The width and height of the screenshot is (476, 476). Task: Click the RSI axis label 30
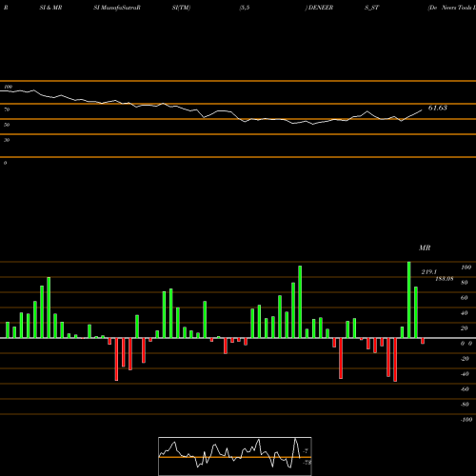pos(7,140)
